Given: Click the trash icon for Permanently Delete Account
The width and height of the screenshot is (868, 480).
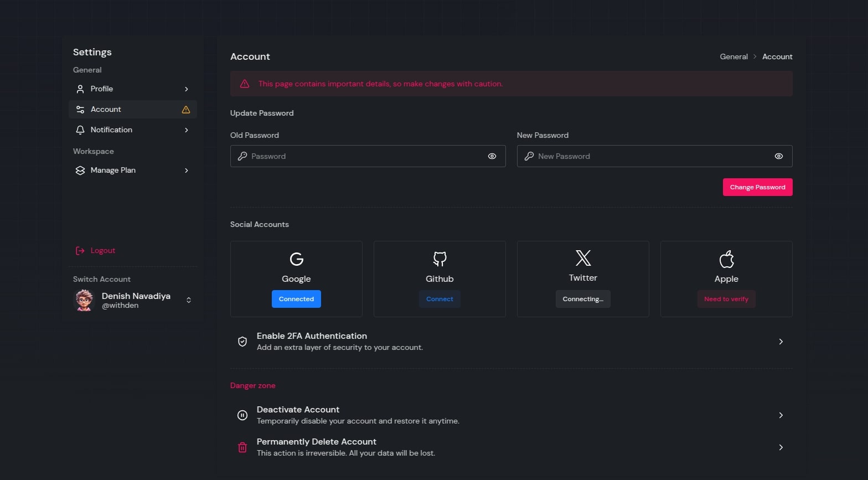Looking at the screenshot, I should click(x=242, y=447).
